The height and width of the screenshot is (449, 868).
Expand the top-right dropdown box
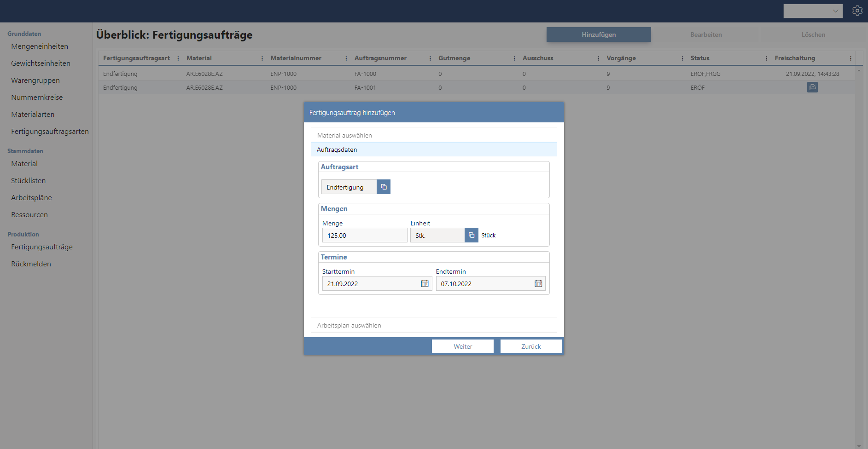pos(813,11)
